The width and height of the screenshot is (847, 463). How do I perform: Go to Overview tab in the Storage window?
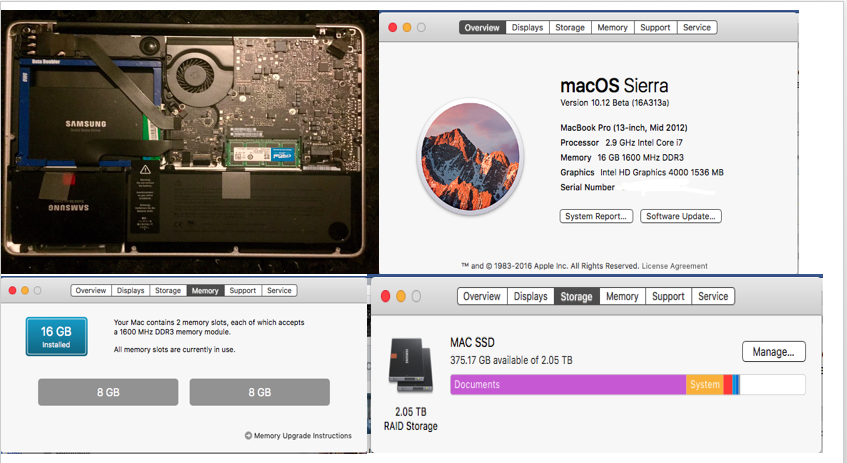click(x=482, y=296)
